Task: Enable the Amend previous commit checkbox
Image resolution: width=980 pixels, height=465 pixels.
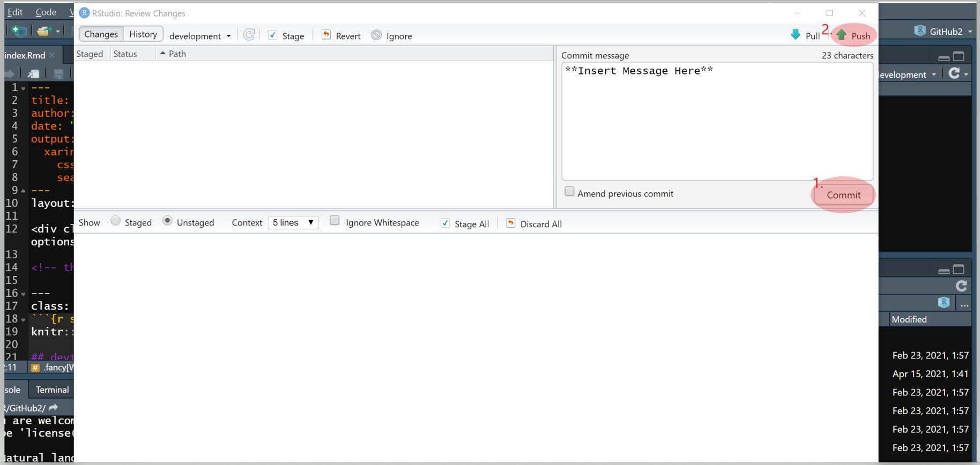Action: point(569,192)
